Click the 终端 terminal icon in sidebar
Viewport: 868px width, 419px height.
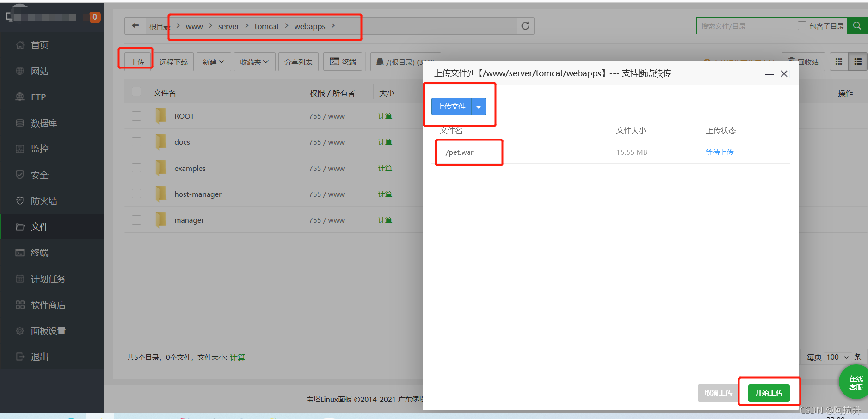click(20, 253)
